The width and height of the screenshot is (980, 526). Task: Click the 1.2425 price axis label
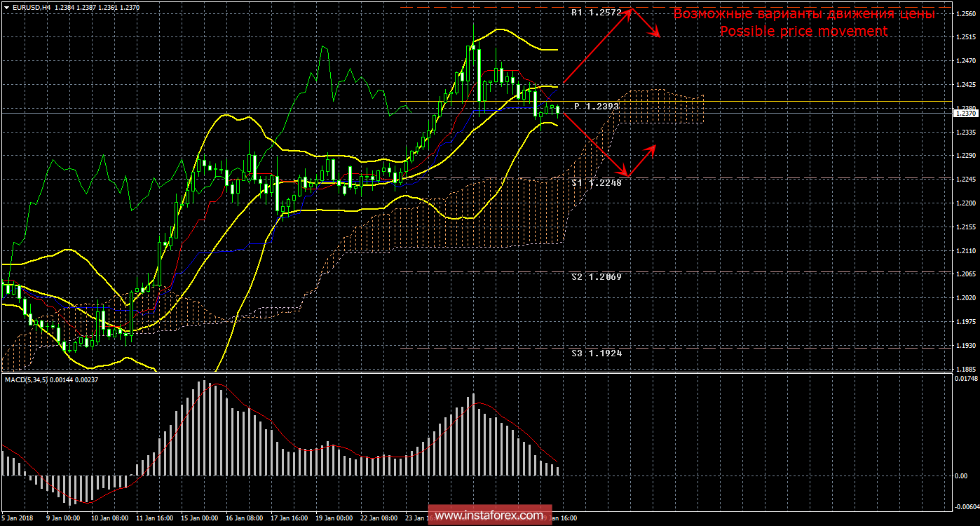(x=965, y=85)
